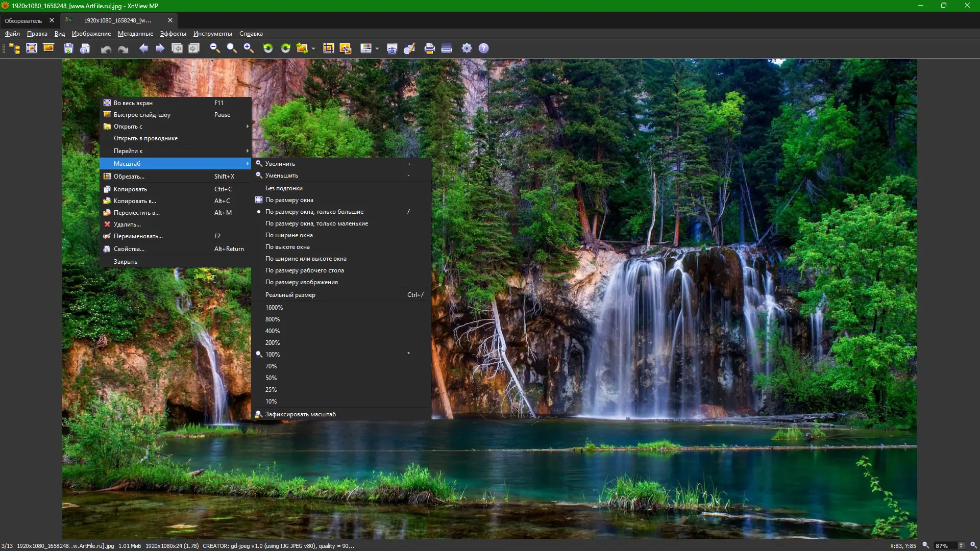The height and width of the screenshot is (551, 980).
Task: Open settings with the gear icon
Action: coord(467,48)
